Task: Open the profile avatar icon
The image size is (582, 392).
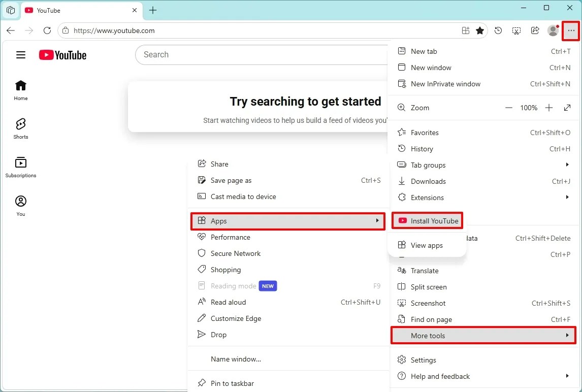Action: (553, 30)
